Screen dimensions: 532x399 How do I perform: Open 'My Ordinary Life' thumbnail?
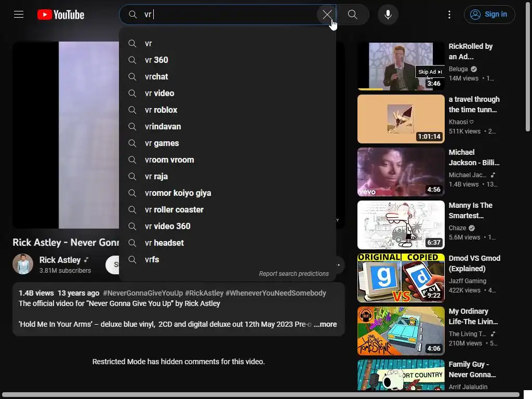coord(401,331)
